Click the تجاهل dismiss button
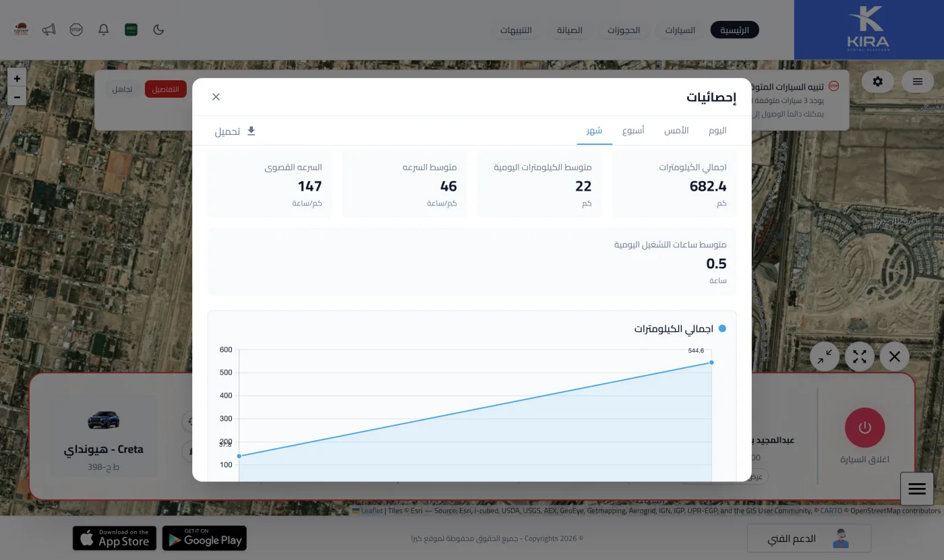The height and width of the screenshot is (560, 944). 123,89
